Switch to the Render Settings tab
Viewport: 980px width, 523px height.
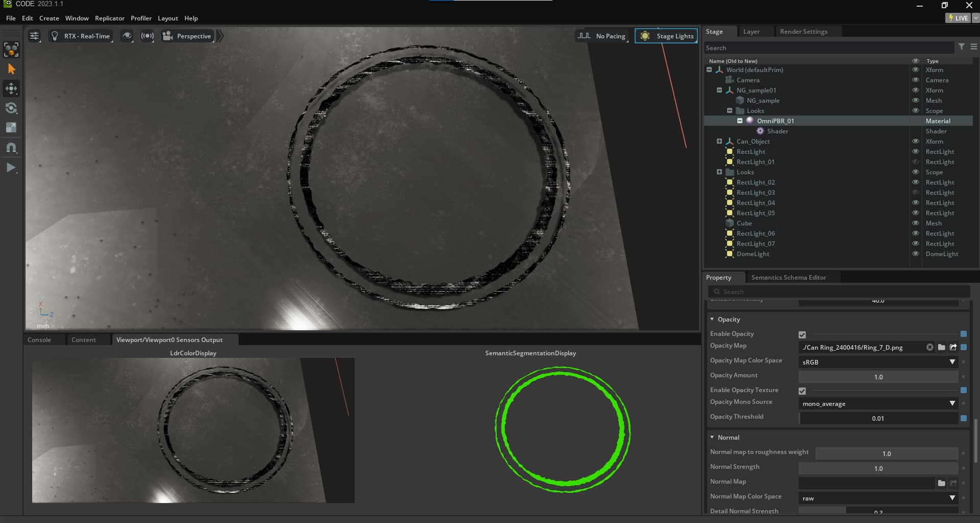tap(804, 31)
